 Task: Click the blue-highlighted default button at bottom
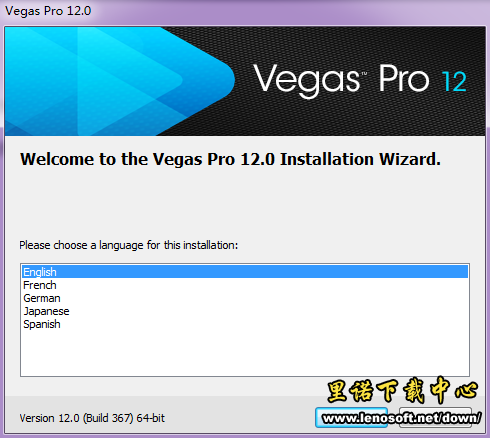coord(351,417)
